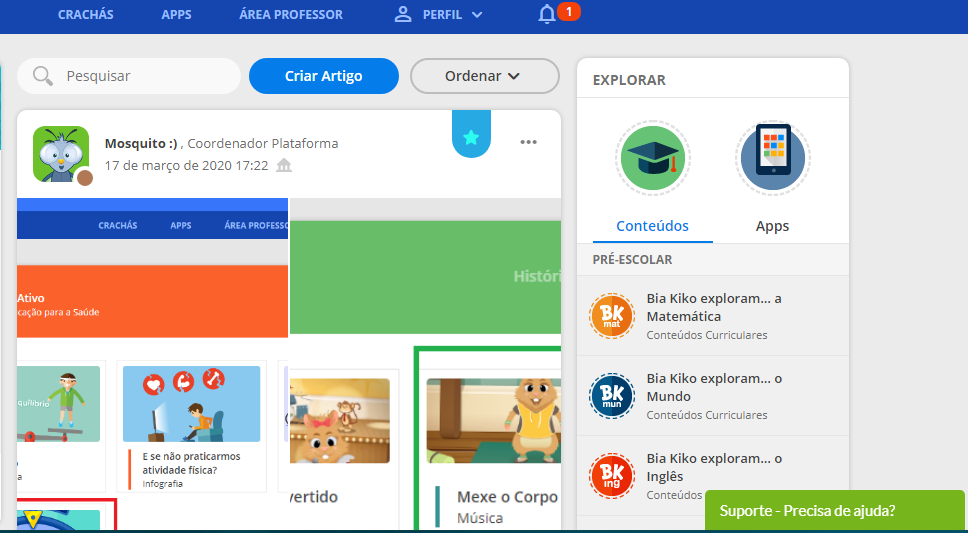
Task: Open Apps in the top navigation bar
Action: click(176, 15)
